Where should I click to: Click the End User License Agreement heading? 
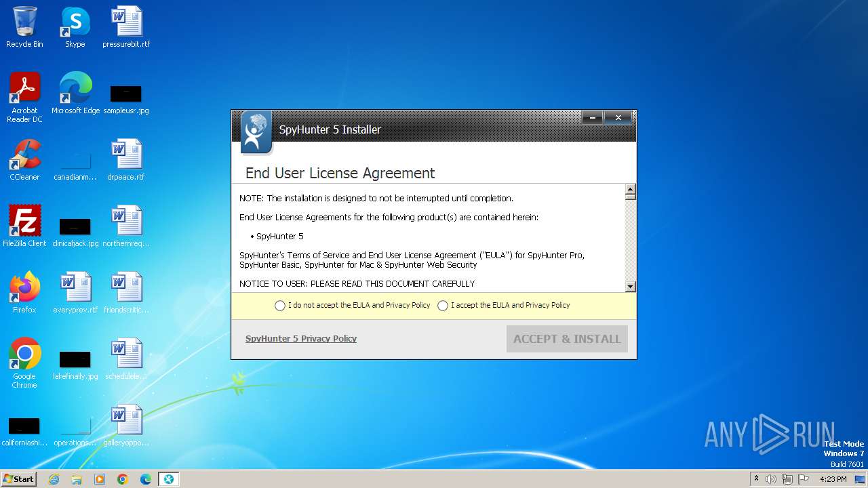pyautogui.click(x=340, y=173)
